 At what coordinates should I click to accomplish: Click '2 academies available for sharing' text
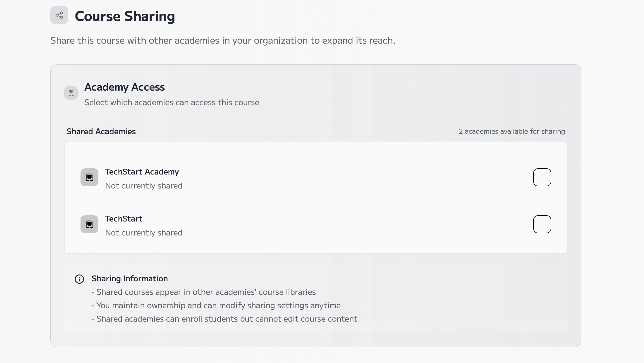512,131
